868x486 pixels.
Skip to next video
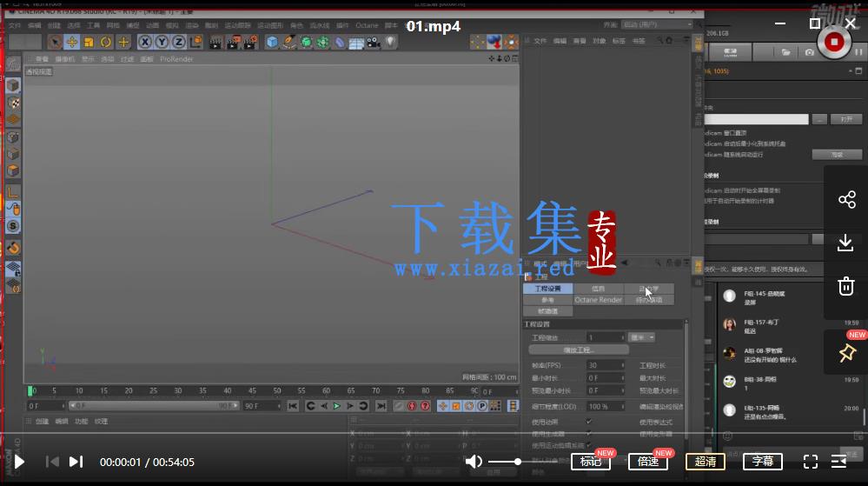coord(76,462)
